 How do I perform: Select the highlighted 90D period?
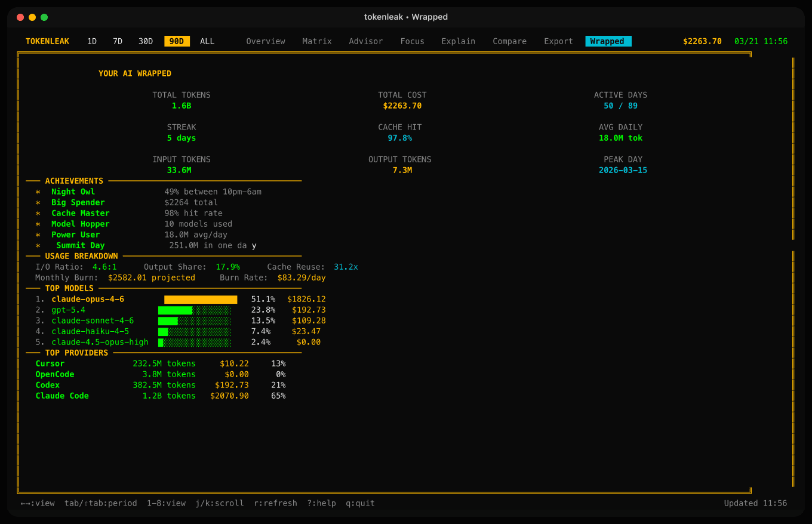tap(177, 41)
